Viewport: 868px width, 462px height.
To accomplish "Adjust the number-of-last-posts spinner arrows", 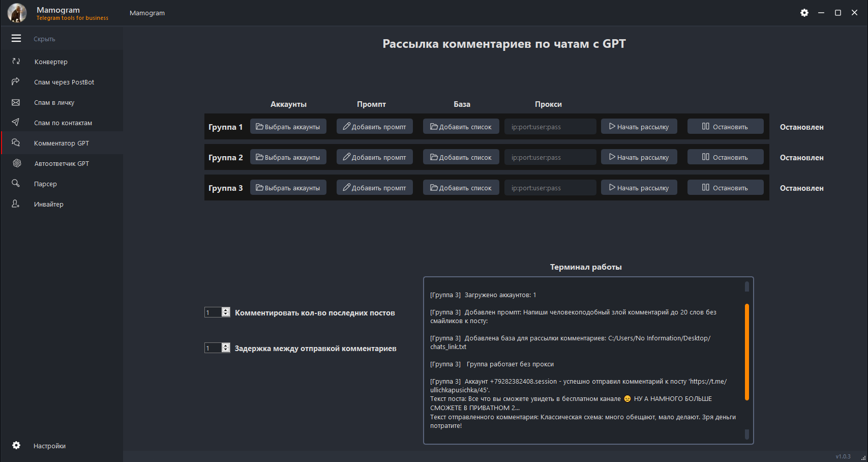I will [226, 312].
